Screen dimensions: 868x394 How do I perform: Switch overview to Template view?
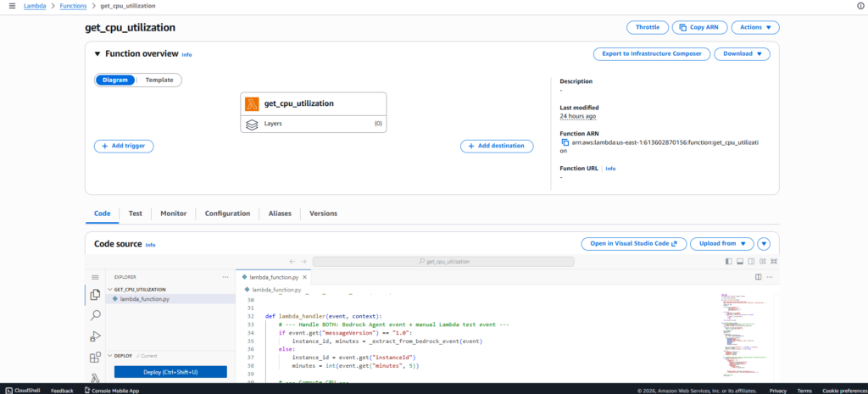pyautogui.click(x=159, y=80)
